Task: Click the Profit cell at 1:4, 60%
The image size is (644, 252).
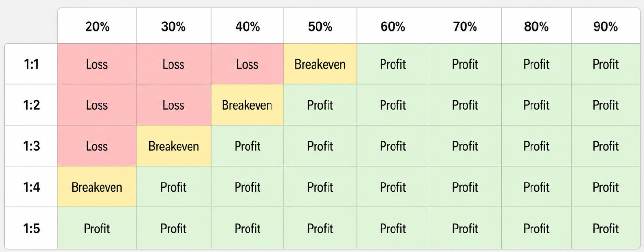Action: (x=393, y=187)
